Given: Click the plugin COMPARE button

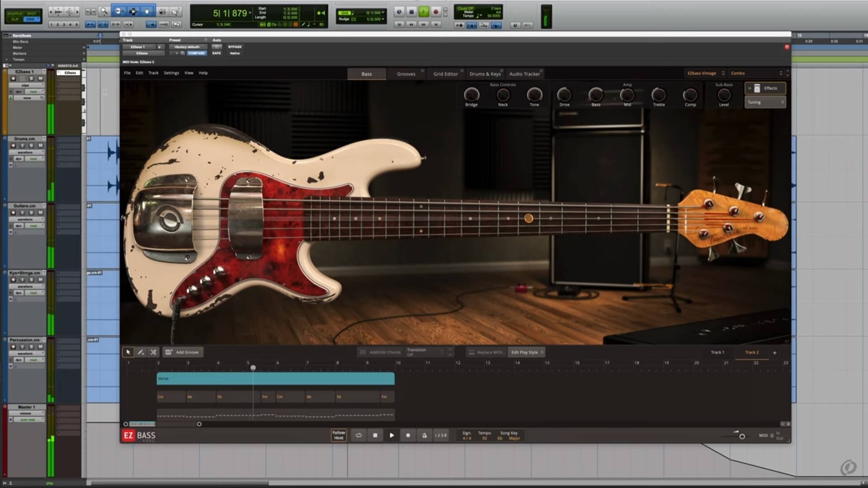Looking at the screenshot, I should tap(197, 53).
